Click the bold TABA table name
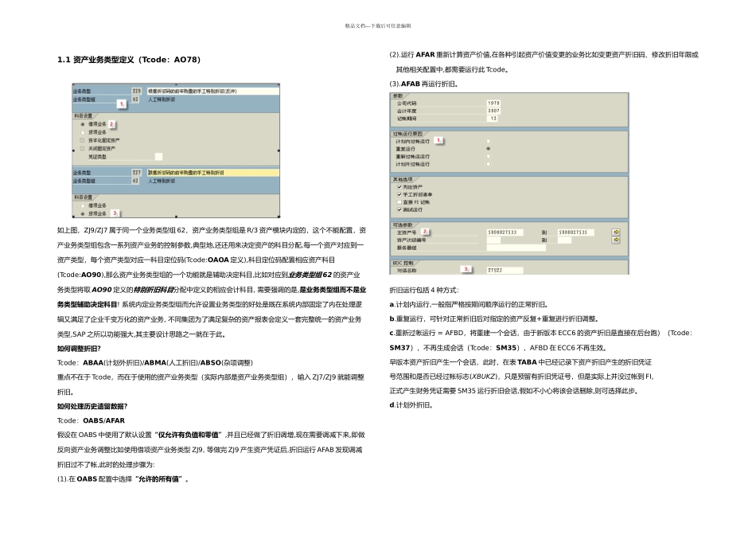The image size is (756, 535). pyautogui.click(x=527, y=361)
